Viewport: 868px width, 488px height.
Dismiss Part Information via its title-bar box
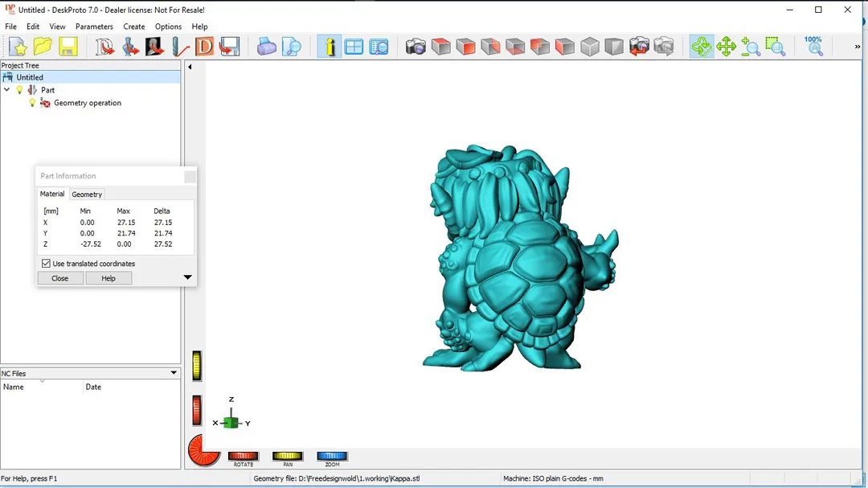[190, 176]
